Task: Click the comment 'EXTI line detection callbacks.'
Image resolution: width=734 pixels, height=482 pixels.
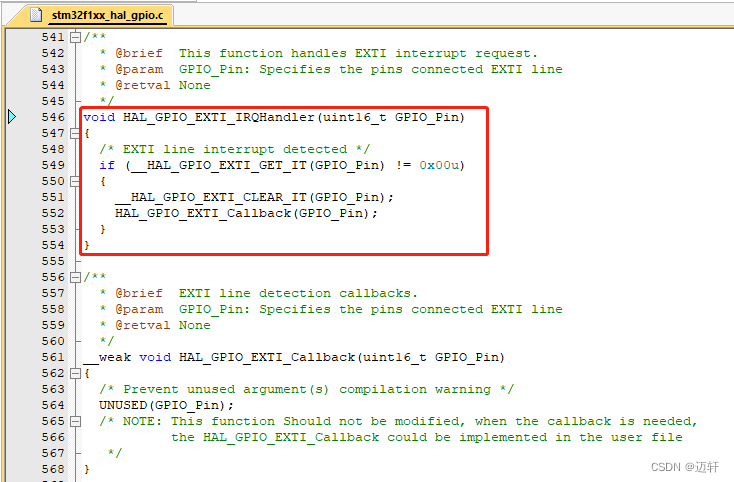Action: (298, 293)
